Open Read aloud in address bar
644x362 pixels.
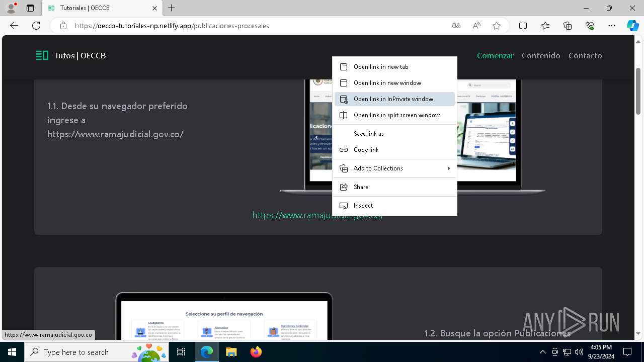click(x=476, y=26)
